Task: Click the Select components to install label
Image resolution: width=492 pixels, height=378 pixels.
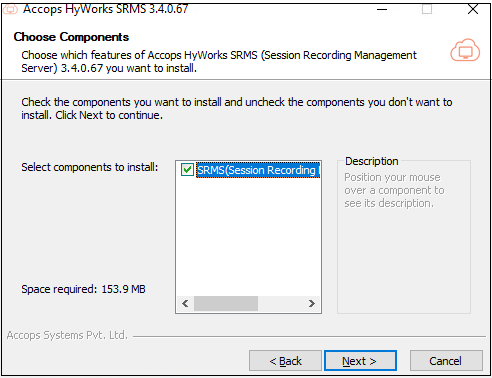Action: (x=90, y=167)
